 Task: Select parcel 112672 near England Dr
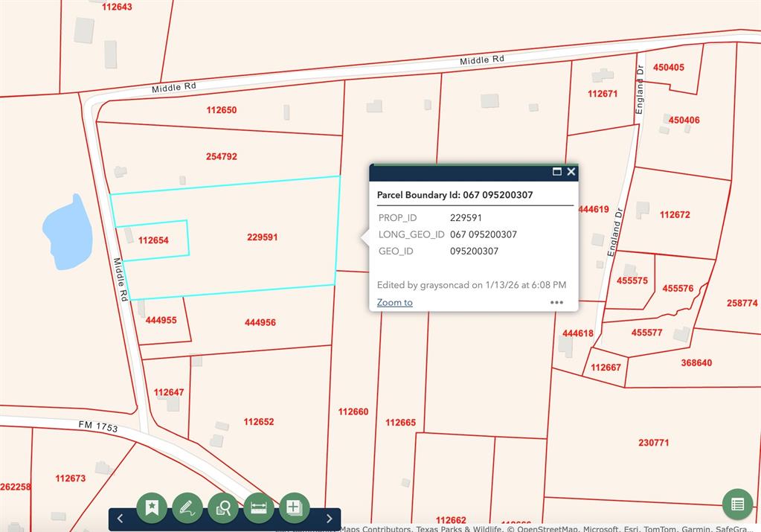tap(675, 215)
